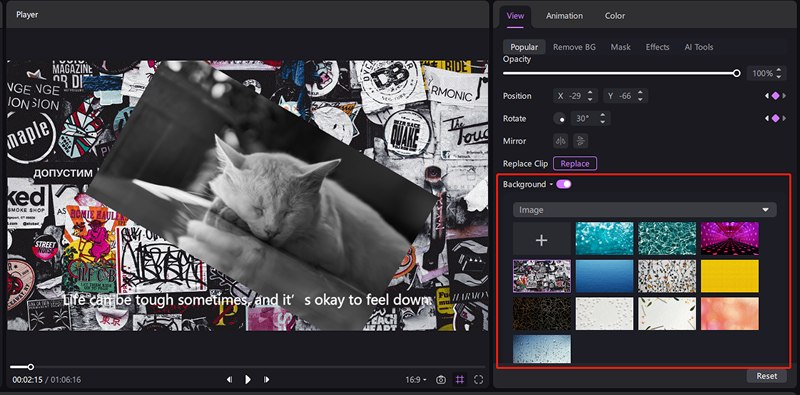Take a snapshot with the camera icon
The image size is (800, 395).
click(x=441, y=380)
